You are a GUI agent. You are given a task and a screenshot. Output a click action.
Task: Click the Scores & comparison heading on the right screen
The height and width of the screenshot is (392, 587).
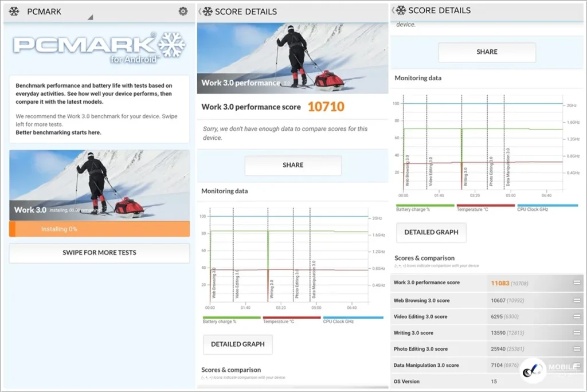pyautogui.click(x=425, y=258)
